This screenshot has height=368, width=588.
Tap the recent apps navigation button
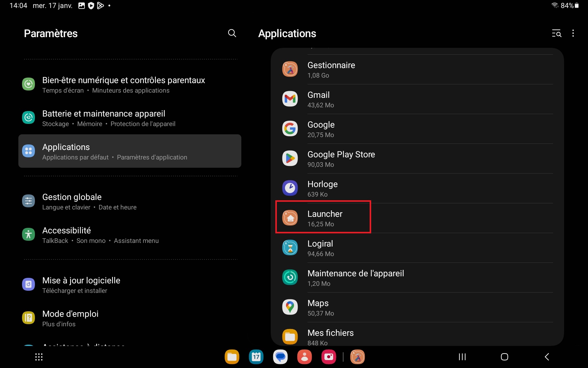click(x=462, y=357)
